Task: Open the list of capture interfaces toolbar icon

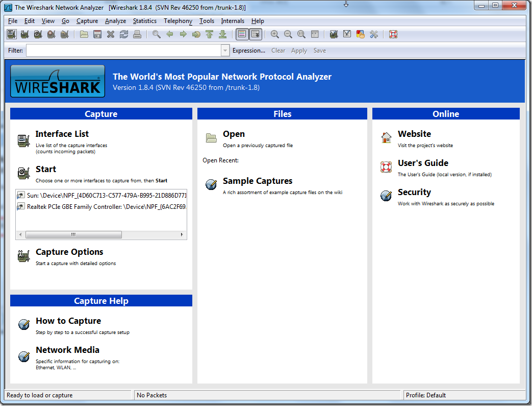Action: pos(12,34)
